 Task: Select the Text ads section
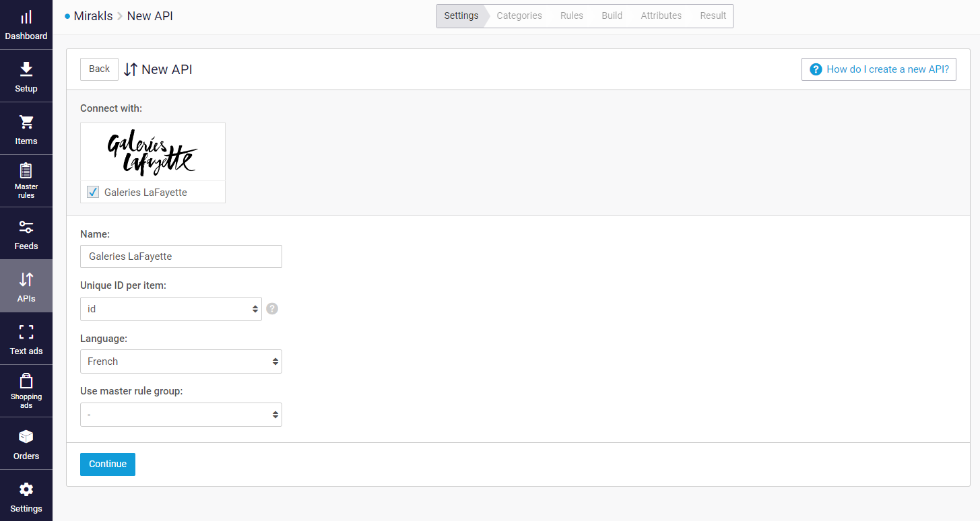click(x=26, y=339)
